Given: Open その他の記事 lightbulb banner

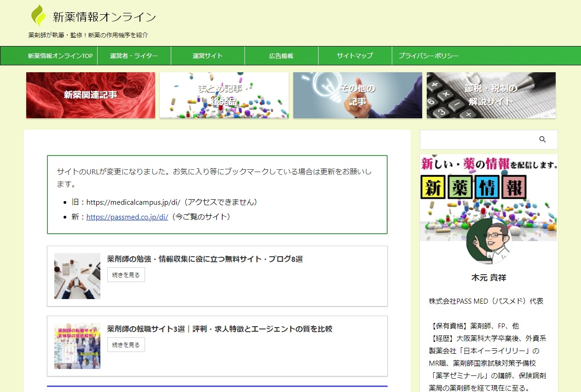Looking at the screenshot, I should tap(358, 95).
